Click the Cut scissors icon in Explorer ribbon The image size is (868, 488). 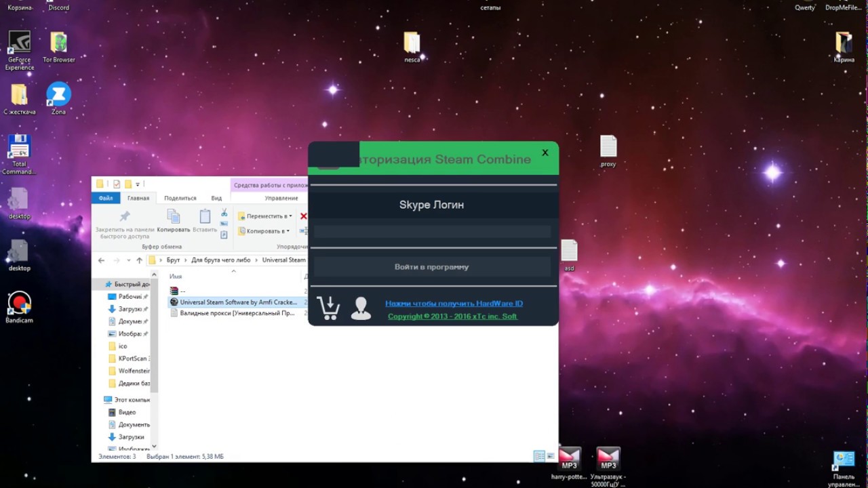(x=224, y=213)
